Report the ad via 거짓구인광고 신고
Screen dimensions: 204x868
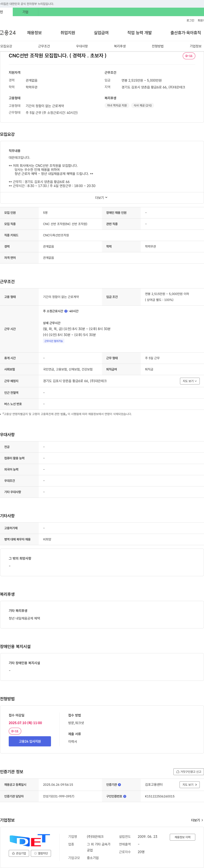(188, 772)
